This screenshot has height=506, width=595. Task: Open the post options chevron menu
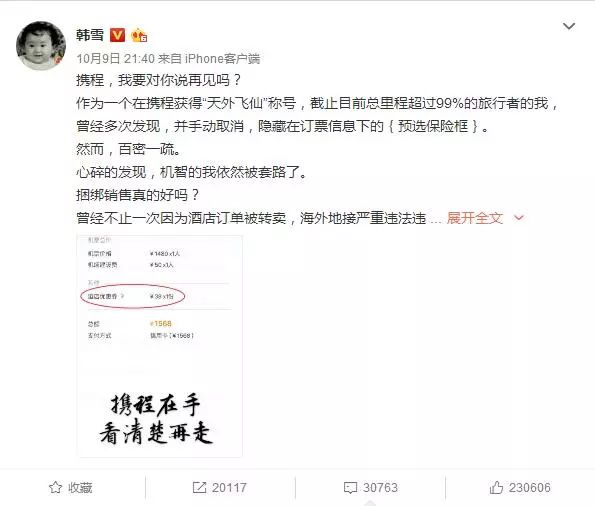coord(568,26)
